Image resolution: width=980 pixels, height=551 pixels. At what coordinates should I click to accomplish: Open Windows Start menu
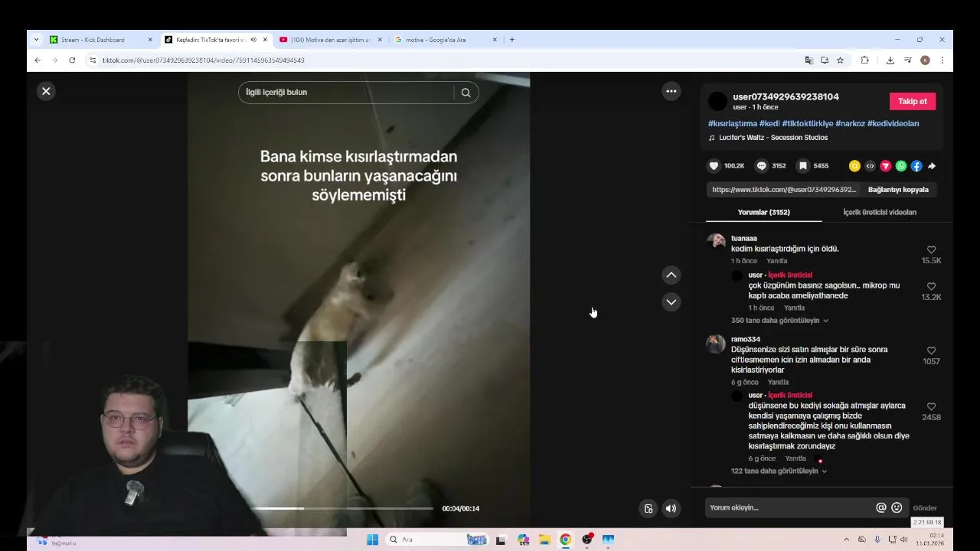372,540
